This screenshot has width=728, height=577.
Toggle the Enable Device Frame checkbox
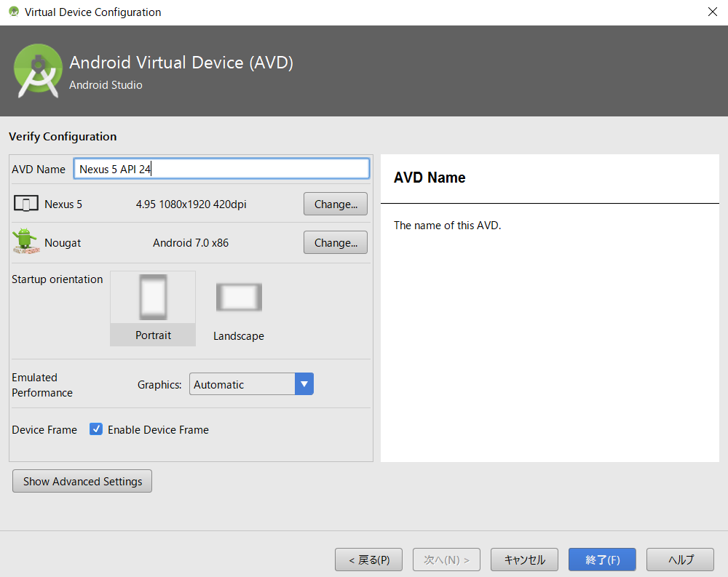(96, 429)
